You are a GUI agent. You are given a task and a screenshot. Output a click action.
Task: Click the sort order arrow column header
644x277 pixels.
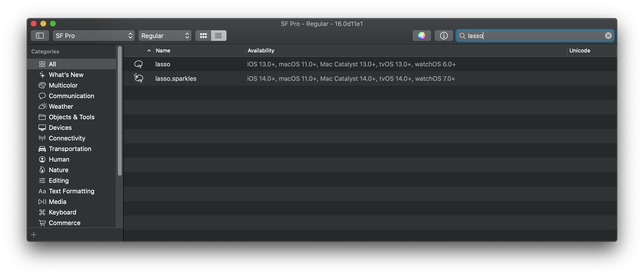pos(149,50)
